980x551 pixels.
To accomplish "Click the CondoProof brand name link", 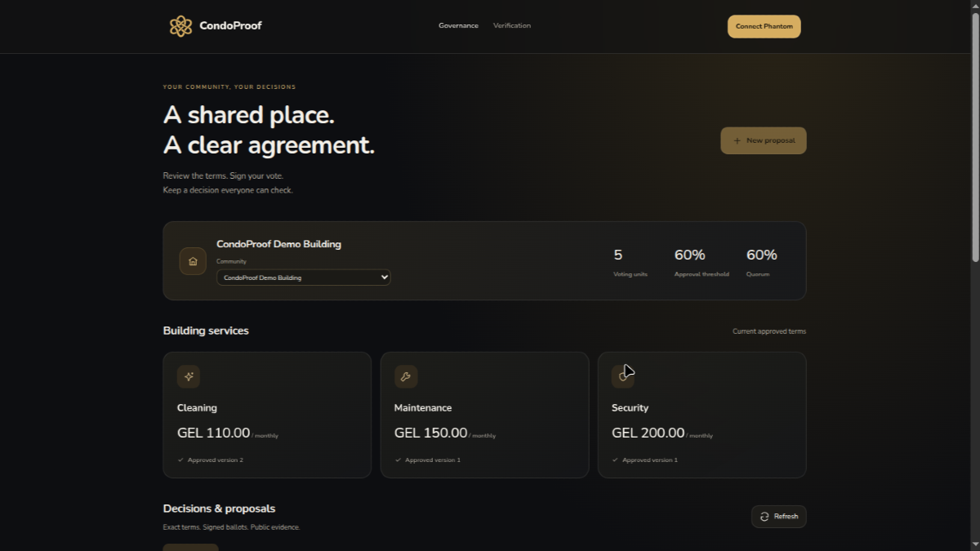I will (230, 25).
